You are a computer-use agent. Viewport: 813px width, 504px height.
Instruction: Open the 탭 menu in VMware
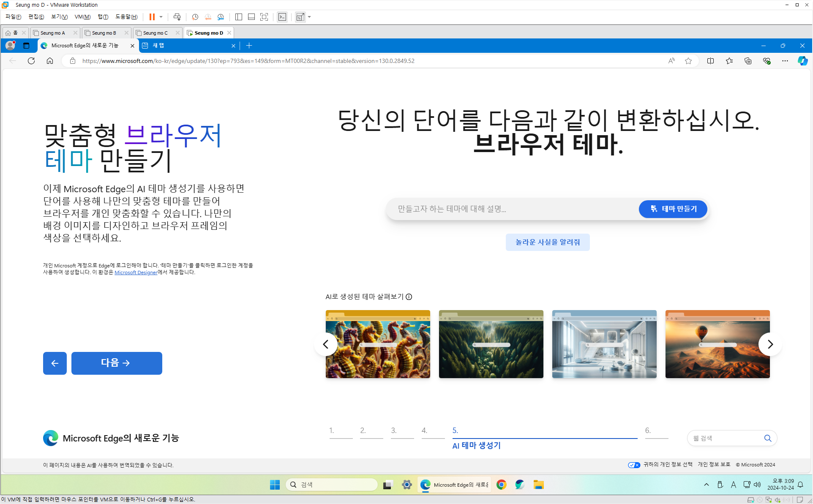coord(103,17)
